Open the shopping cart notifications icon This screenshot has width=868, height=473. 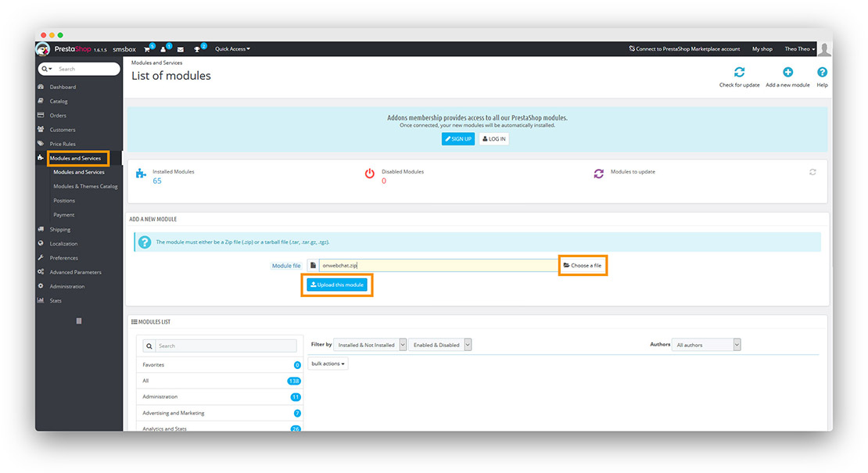point(146,48)
